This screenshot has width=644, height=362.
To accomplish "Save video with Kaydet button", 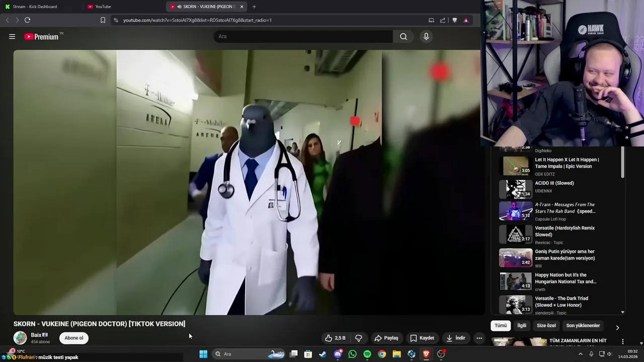I will point(422,338).
